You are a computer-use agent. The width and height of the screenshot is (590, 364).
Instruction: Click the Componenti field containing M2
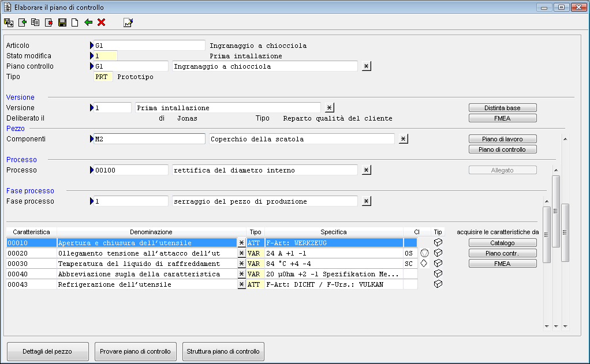150,139
